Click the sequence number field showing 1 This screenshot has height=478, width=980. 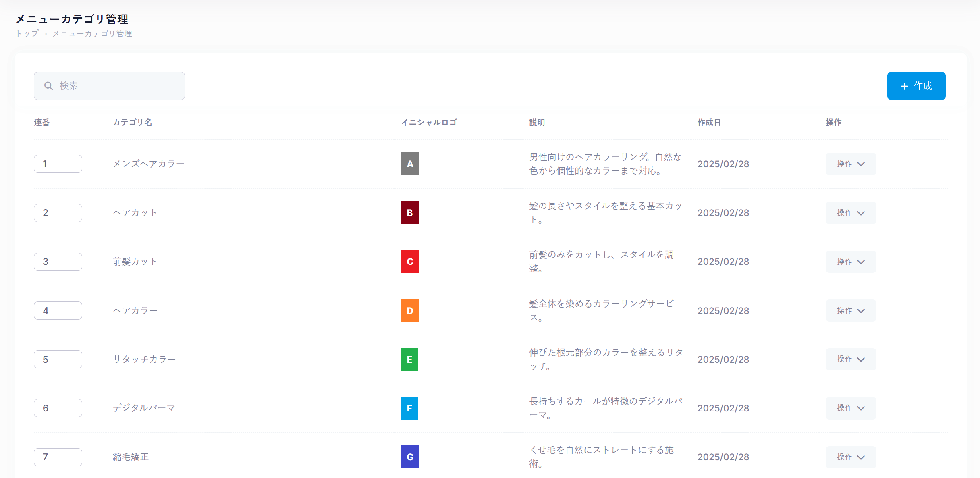click(58, 164)
